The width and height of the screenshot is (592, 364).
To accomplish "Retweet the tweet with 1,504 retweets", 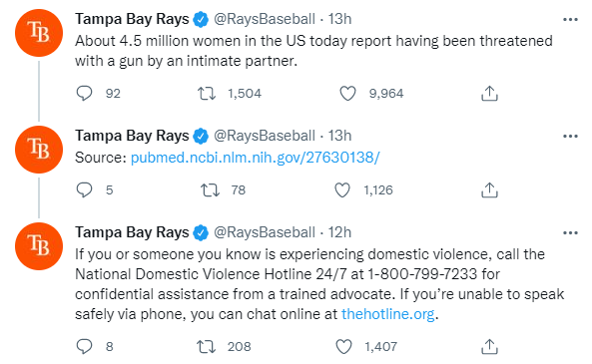I will pos(207,93).
